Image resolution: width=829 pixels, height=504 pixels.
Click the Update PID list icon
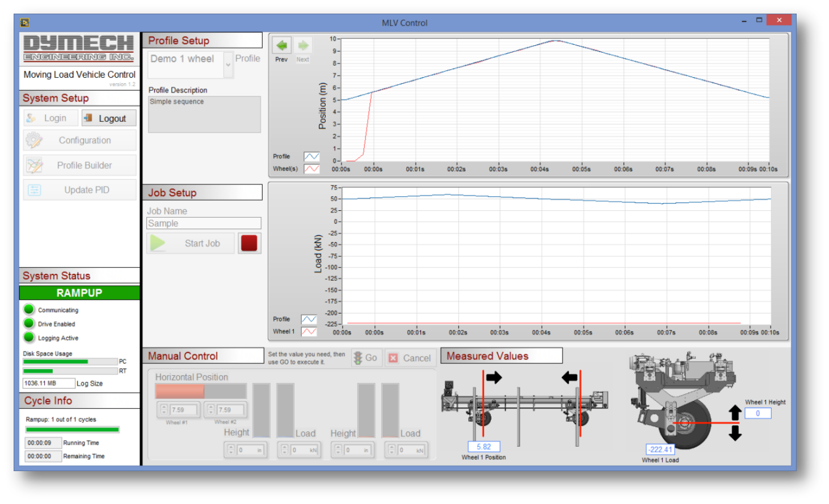click(34, 189)
